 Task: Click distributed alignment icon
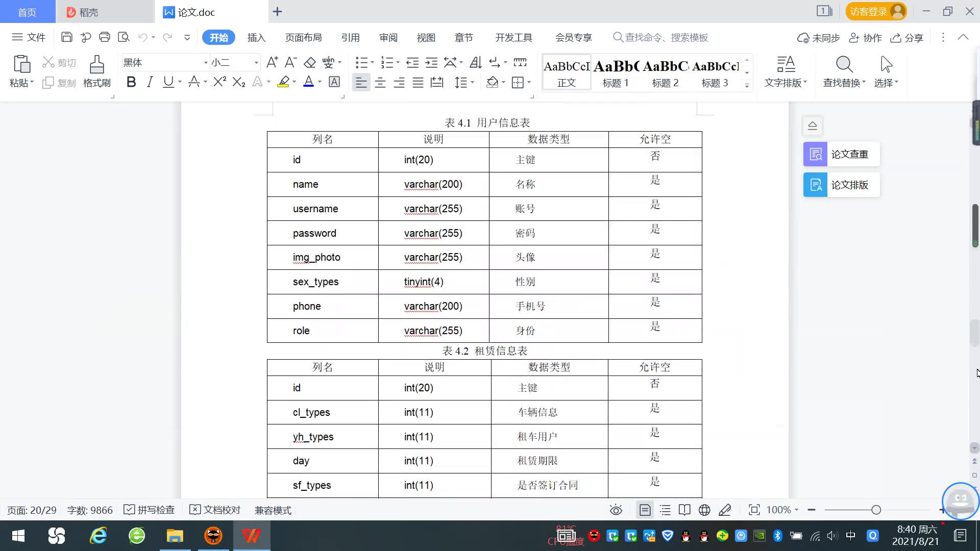(437, 82)
